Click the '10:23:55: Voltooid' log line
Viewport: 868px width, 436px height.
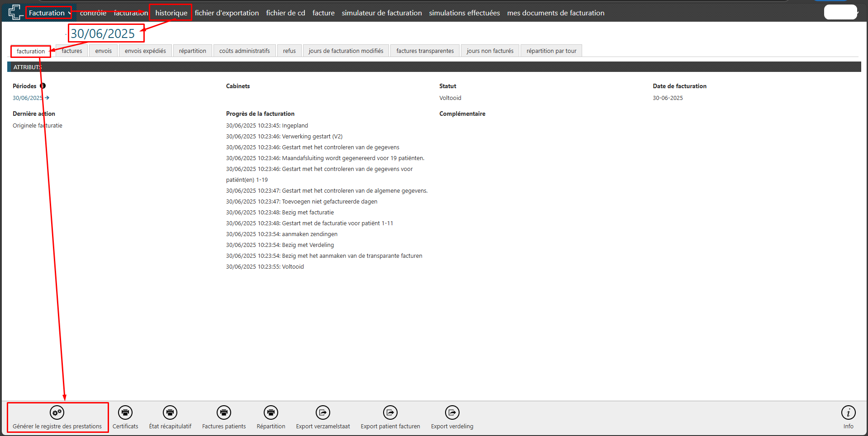pyautogui.click(x=265, y=266)
